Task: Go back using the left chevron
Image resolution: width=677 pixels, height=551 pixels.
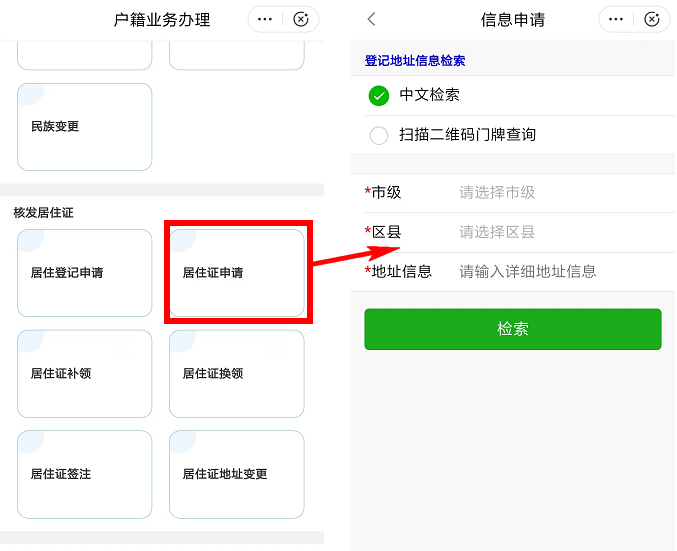Action: (x=372, y=19)
